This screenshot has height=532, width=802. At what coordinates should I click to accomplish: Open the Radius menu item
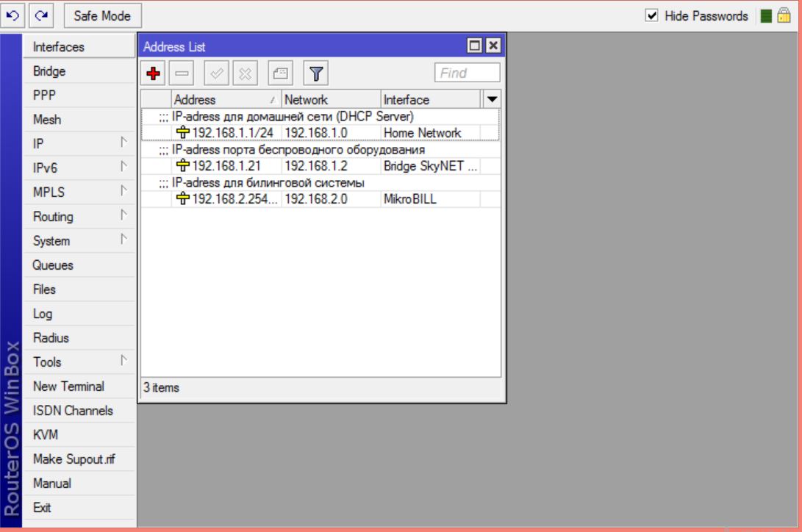(x=79, y=338)
